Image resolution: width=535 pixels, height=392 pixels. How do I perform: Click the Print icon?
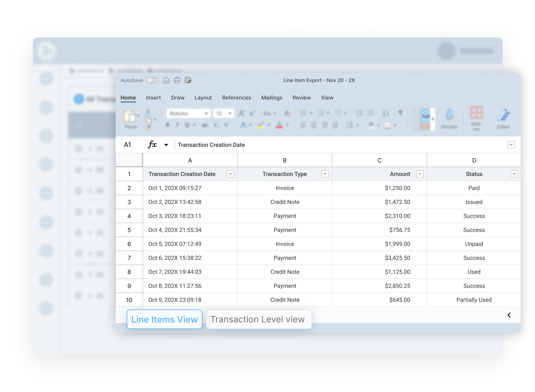(x=177, y=80)
